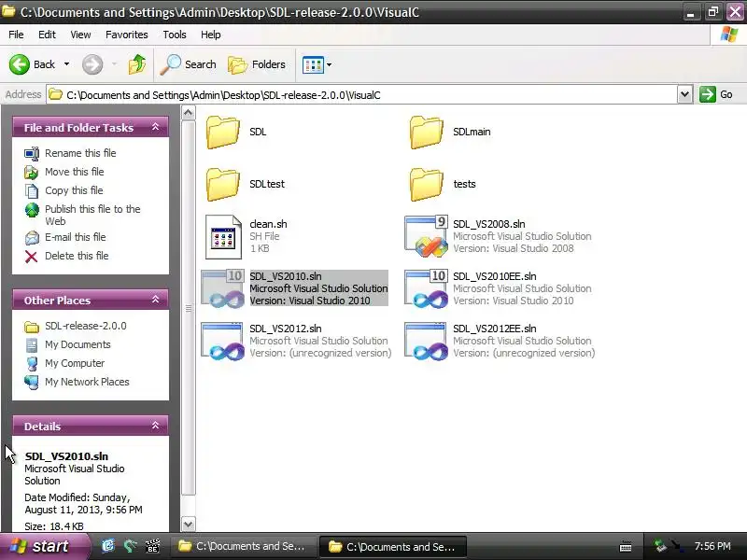Select the tests folder icon

click(426, 184)
